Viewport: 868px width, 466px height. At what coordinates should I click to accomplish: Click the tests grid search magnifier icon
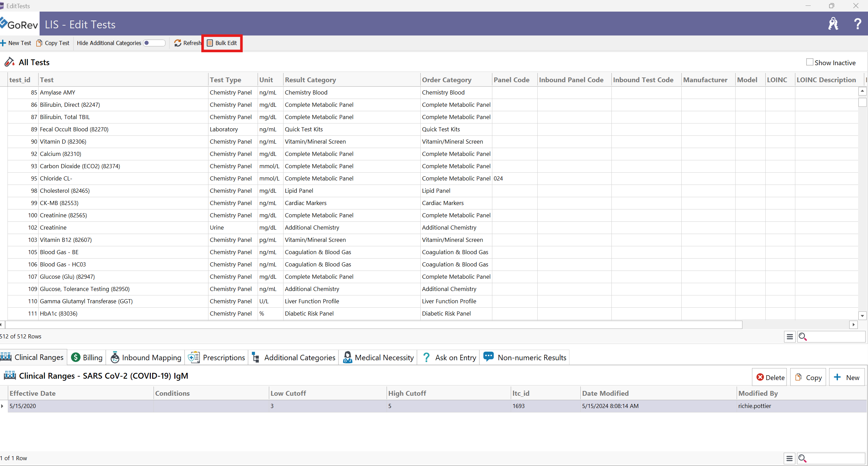click(x=802, y=337)
